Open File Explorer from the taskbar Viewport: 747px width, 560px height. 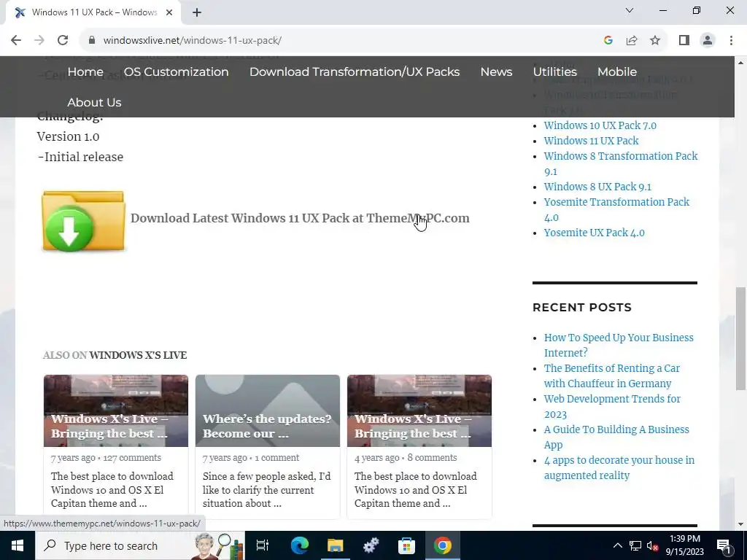click(x=336, y=545)
